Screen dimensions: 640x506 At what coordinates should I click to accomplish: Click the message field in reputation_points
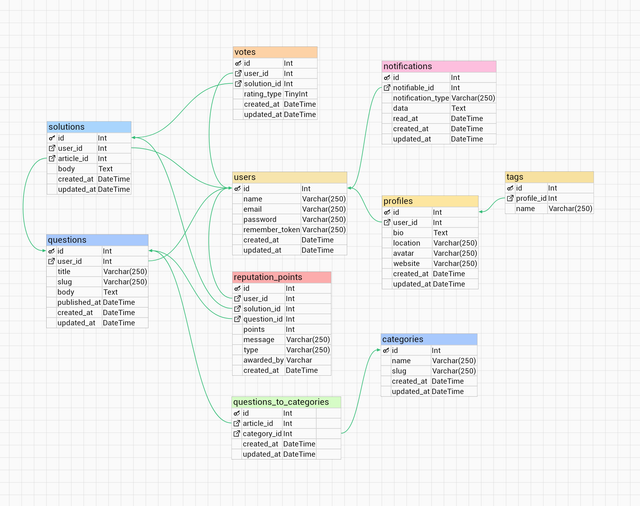282,340
